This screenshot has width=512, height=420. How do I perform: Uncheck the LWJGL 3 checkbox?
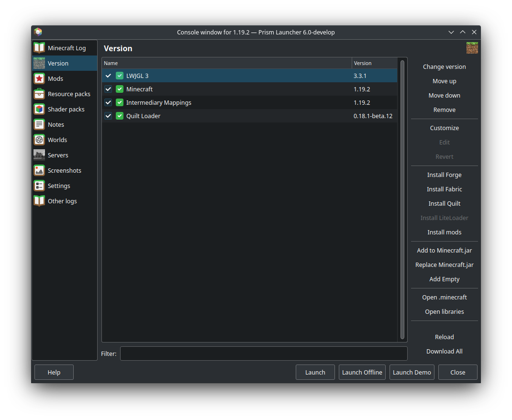click(x=108, y=76)
